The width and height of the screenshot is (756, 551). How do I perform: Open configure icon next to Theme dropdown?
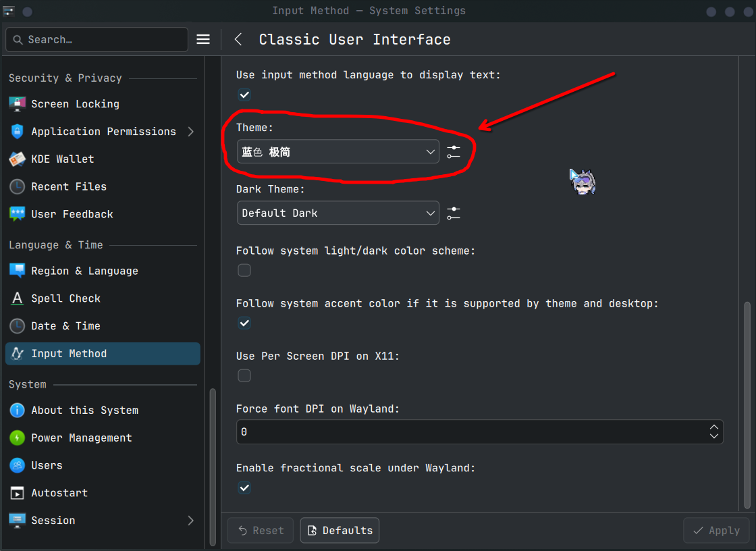[454, 152]
